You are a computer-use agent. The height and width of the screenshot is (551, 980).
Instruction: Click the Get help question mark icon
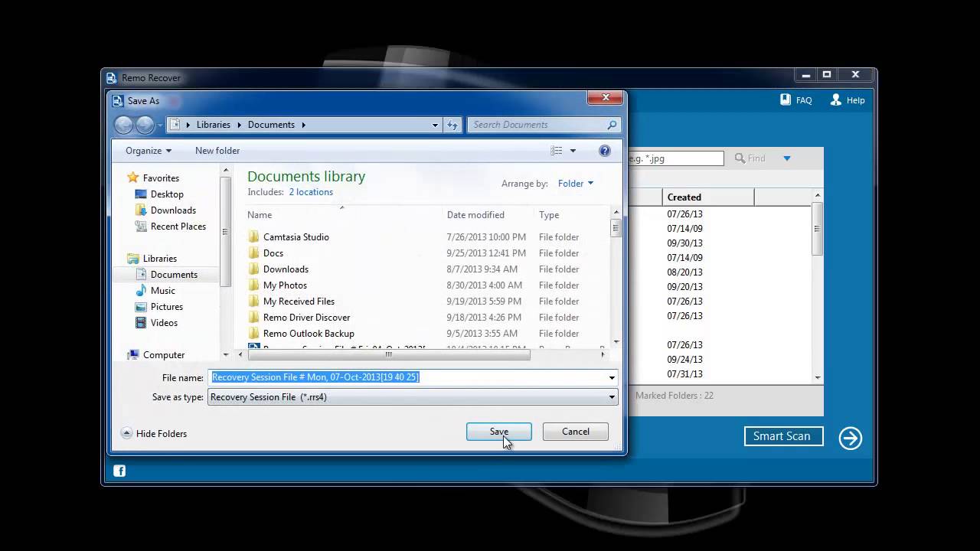(605, 151)
